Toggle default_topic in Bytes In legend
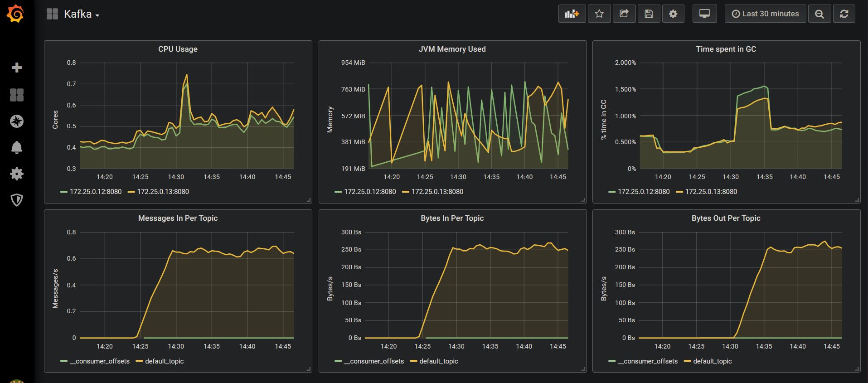The height and width of the screenshot is (383, 868). 439,361
